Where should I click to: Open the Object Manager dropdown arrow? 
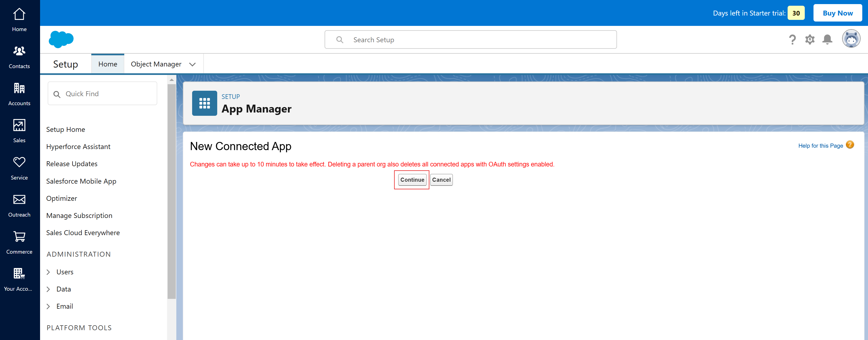pos(192,64)
